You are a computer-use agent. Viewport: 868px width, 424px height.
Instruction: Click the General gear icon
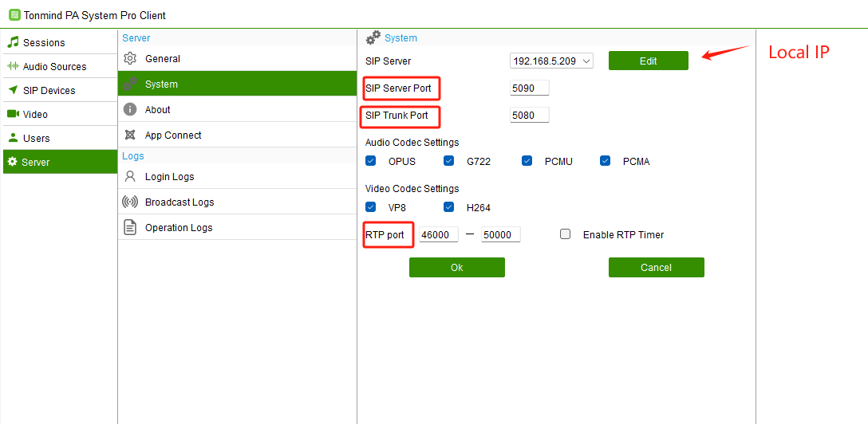coord(130,58)
